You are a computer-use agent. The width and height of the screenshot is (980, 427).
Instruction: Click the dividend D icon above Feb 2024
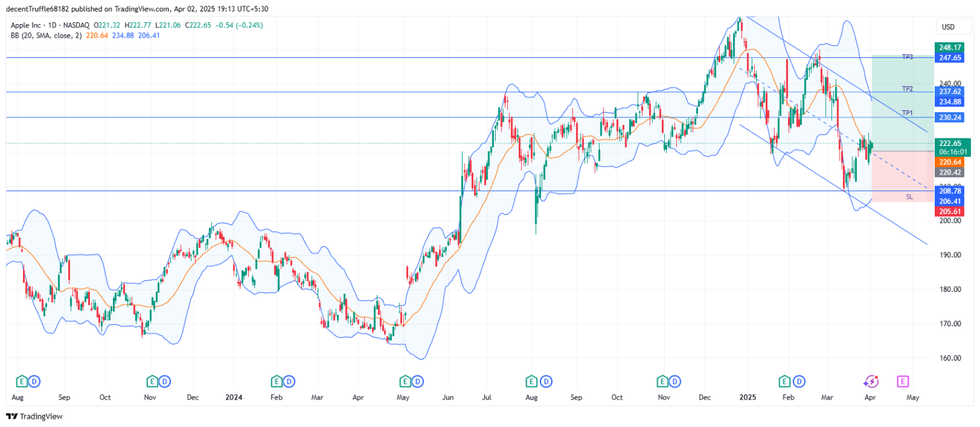pos(290,382)
